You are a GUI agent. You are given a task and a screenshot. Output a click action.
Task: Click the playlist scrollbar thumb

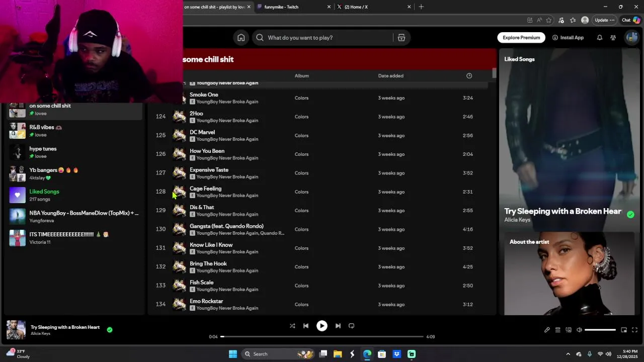pos(494,73)
